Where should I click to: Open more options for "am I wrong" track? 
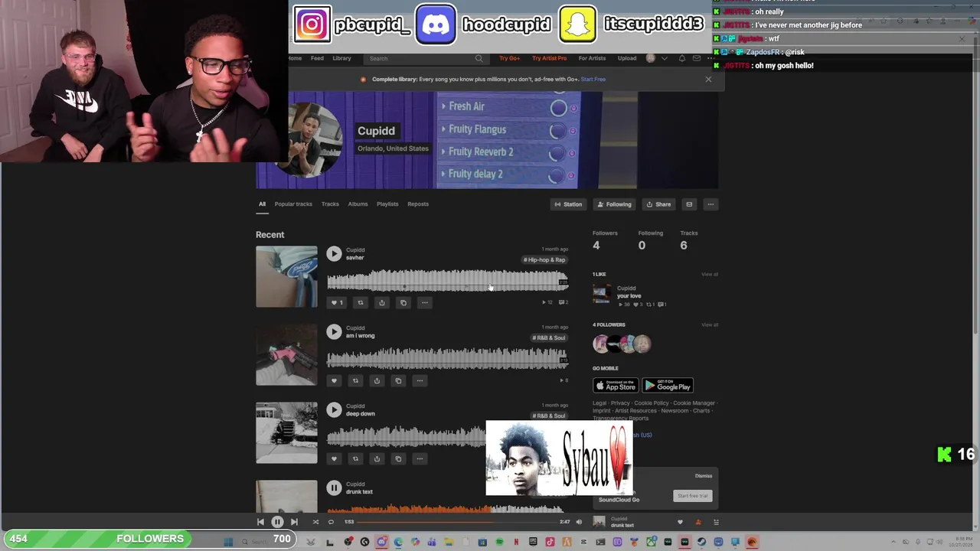point(420,380)
